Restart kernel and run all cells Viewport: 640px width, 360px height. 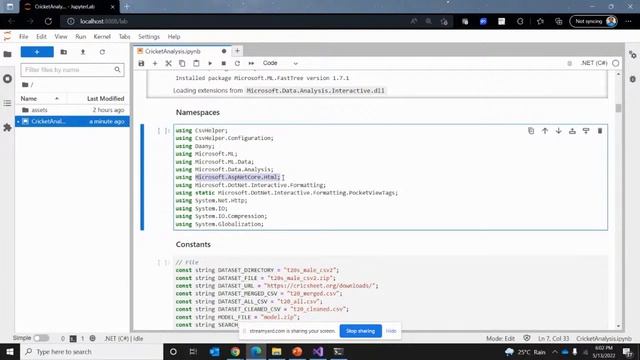pyautogui.click(x=251, y=63)
